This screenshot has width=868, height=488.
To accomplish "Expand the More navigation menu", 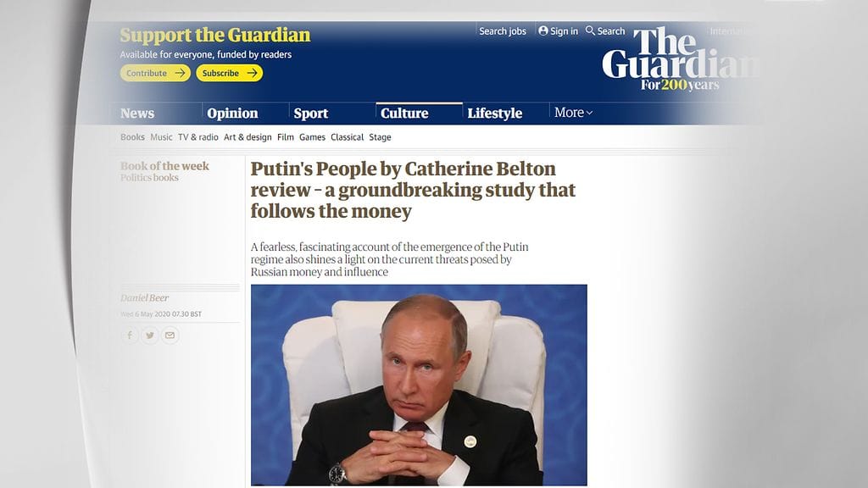I will pyautogui.click(x=574, y=113).
